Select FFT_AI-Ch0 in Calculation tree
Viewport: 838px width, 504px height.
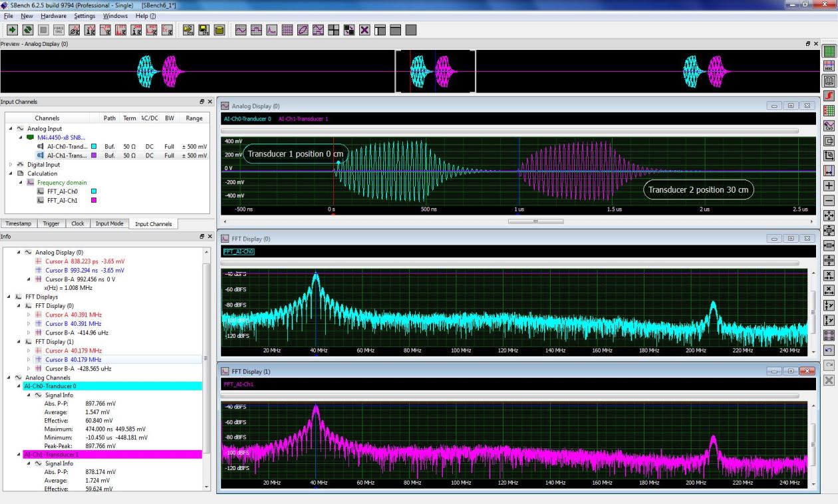(63, 191)
